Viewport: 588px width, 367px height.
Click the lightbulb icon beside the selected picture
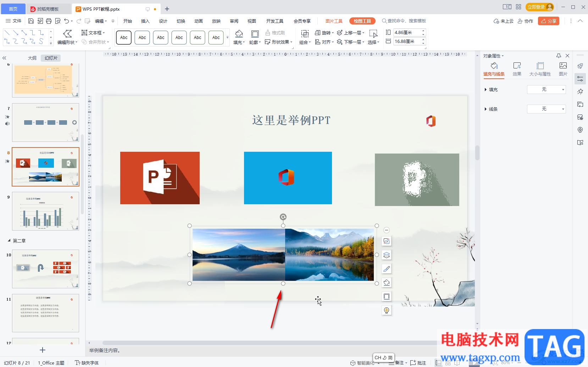(387, 310)
